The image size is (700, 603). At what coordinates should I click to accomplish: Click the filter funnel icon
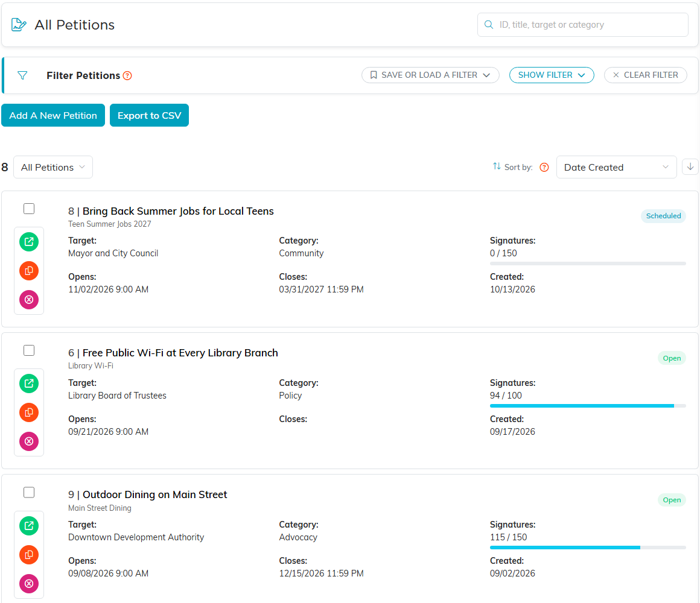coord(22,75)
